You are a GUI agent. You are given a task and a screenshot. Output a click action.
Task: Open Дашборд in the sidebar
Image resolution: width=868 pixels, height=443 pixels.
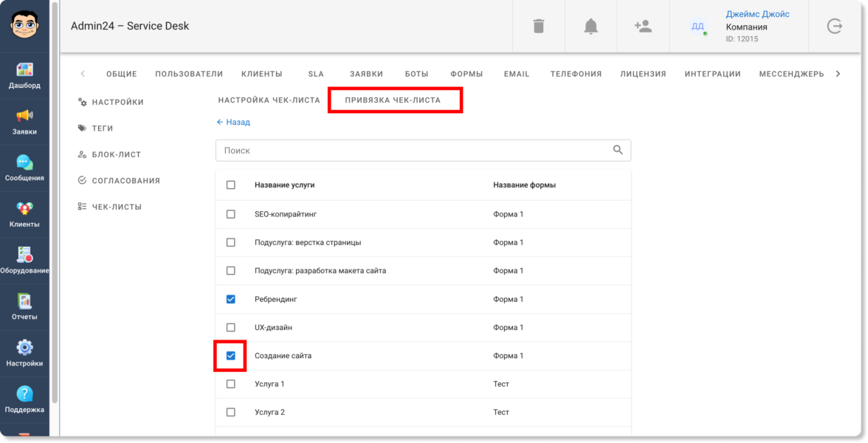click(x=24, y=76)
